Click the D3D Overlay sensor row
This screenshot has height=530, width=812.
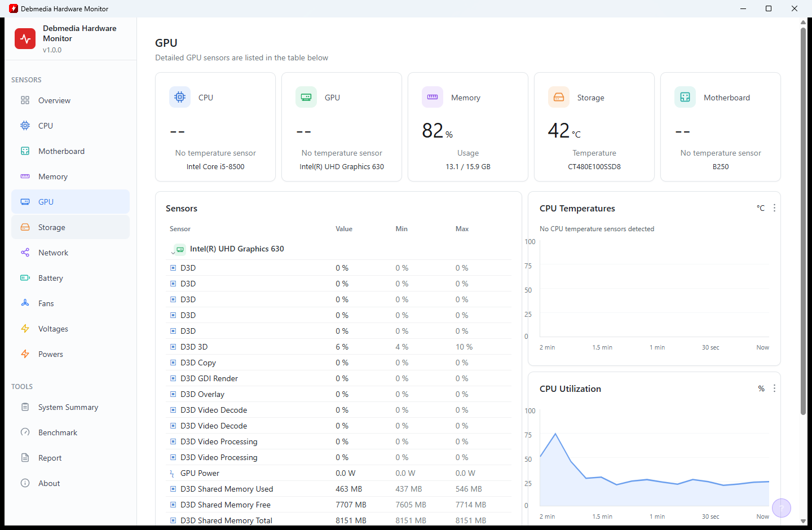(x=338, y=394)
